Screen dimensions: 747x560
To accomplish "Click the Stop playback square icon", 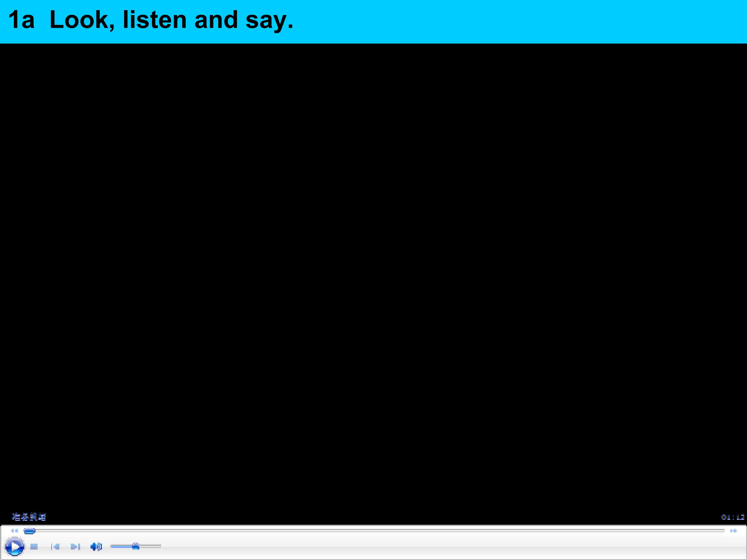I will pos(34,547).
